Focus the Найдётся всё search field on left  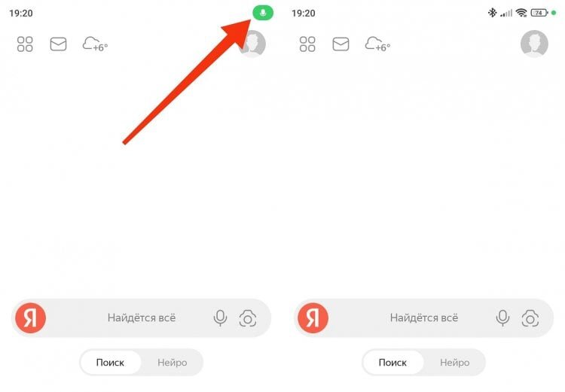(x=142, y=318)
